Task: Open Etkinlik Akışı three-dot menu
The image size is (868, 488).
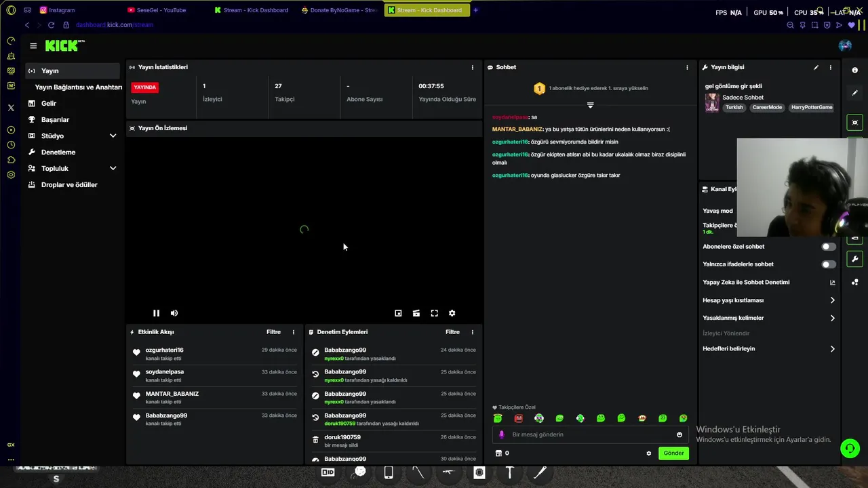Action: [x=294, y=332]
